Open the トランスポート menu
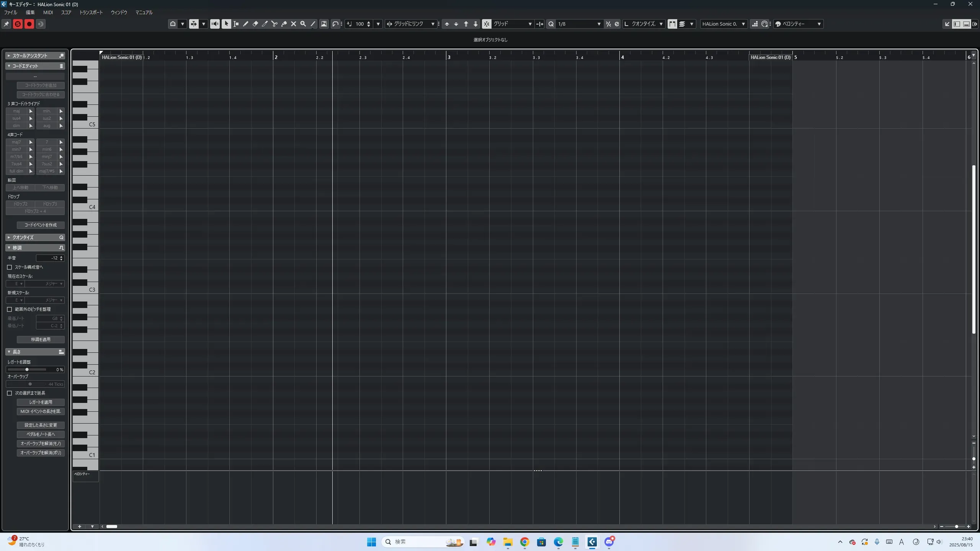The height and width of the screenshot is (551, 980). click(91, 12)
